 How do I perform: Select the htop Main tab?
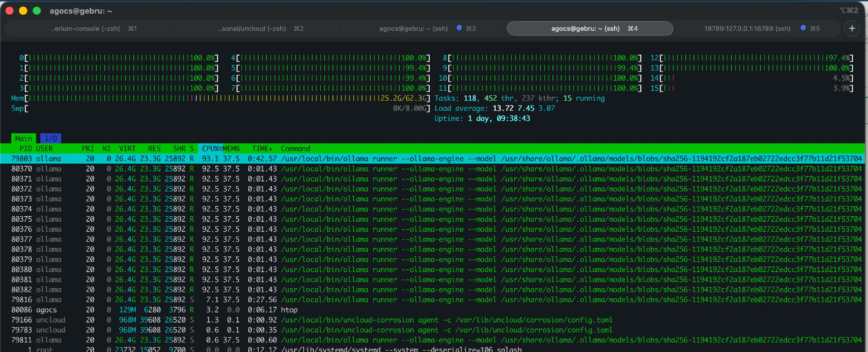click(x=23, y=138)
